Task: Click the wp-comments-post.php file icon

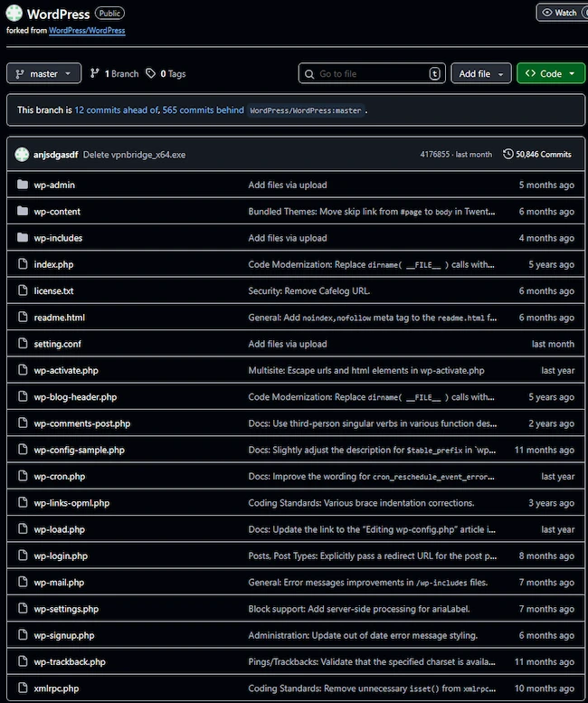Action: click(23, 423)
